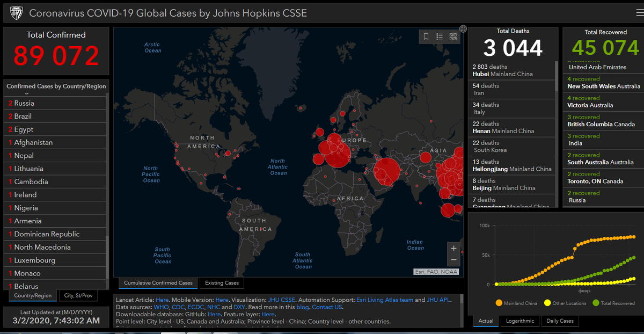Select Dominican Republic in the country list
Screen dimensions: 644x334
point(56,234)
